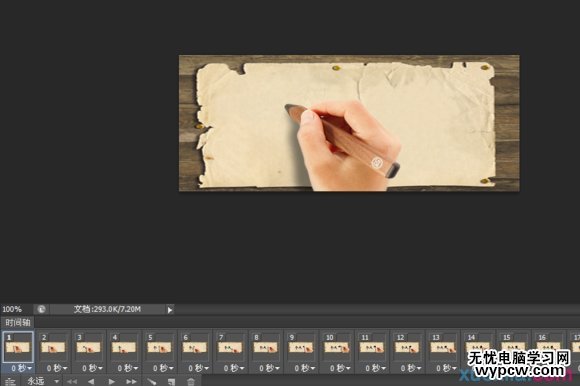Go to the next animation frame
Viewport: 580px width, 386px height.
point(131,382)
